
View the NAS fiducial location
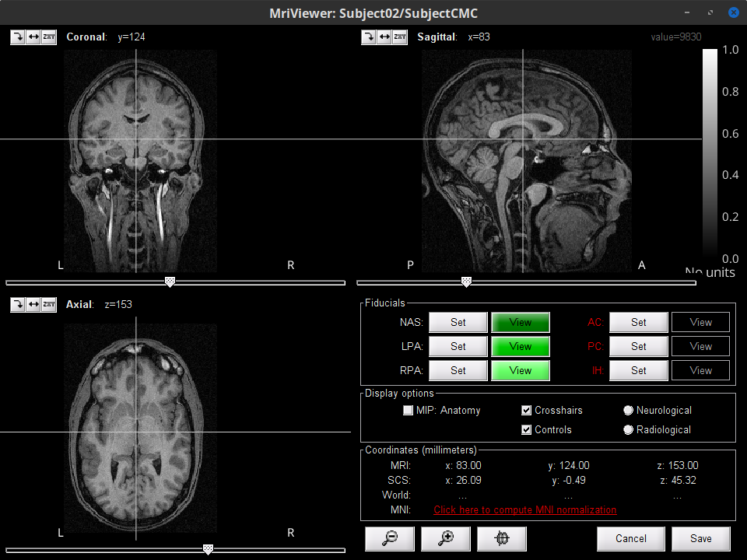click(x=521, y=322)
